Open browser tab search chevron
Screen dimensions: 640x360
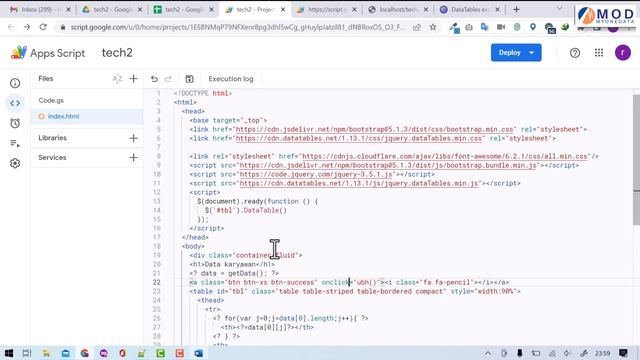[x=560, y=9]
